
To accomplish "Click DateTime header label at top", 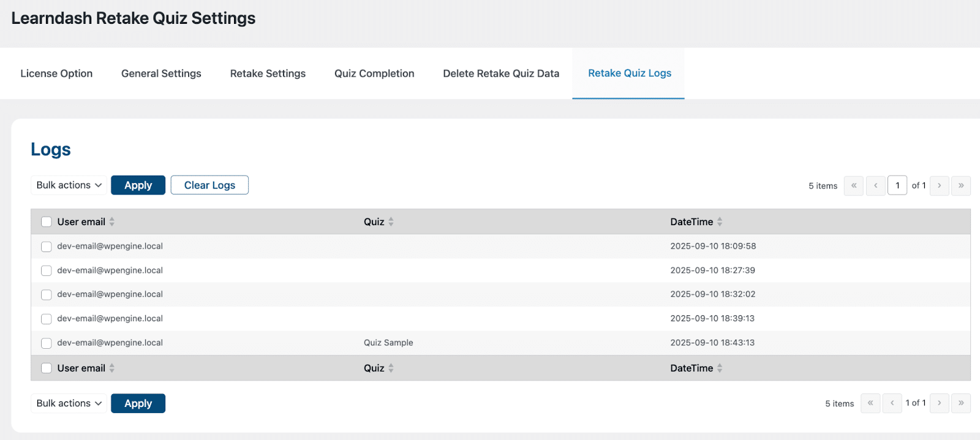I will click(692, 222).
